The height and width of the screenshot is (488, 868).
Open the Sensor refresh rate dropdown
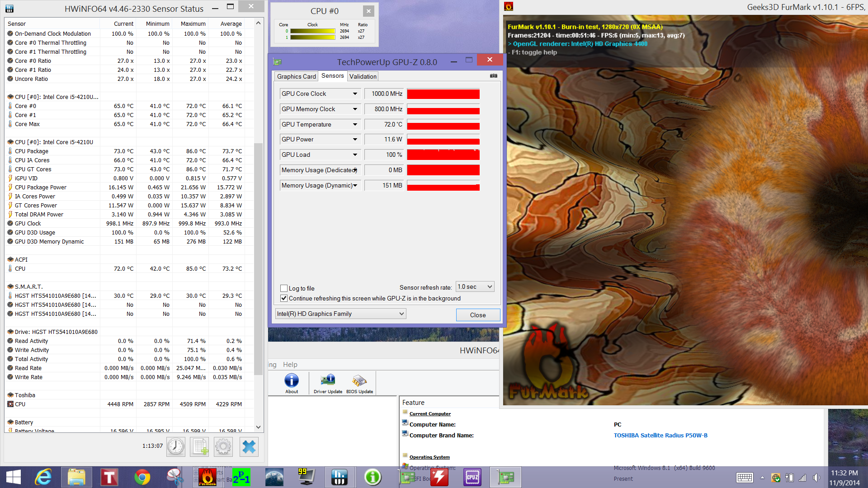tap(475, 286)
